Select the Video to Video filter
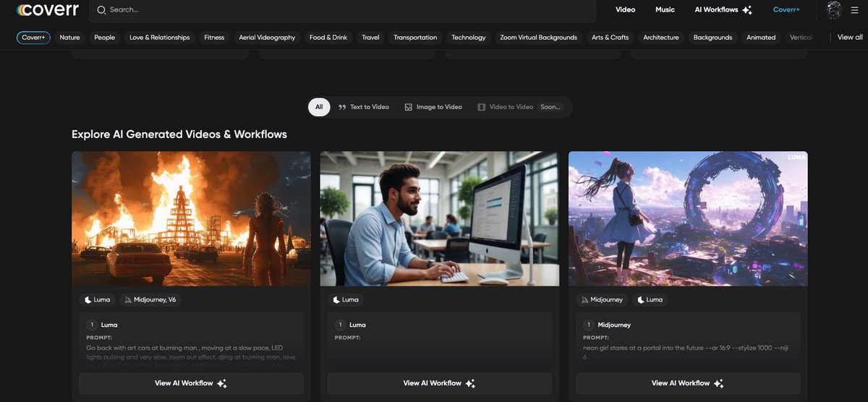 [519, 107]
